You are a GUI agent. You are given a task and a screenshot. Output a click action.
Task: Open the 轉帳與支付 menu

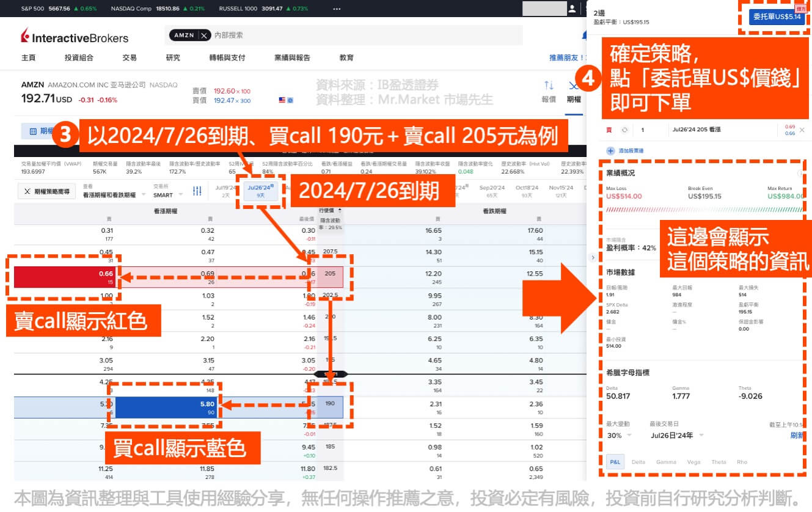(227, 57)
